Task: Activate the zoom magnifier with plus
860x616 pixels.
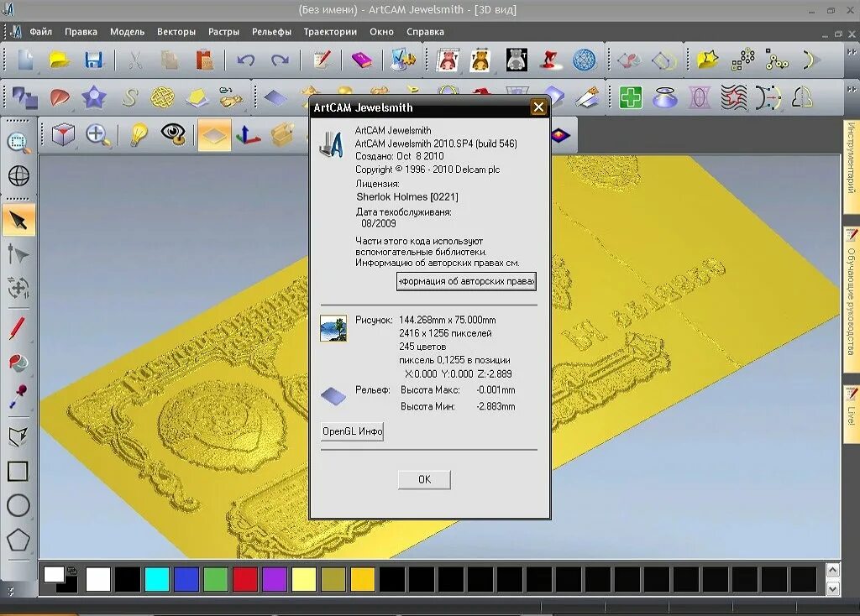Action: click(98, 134)
